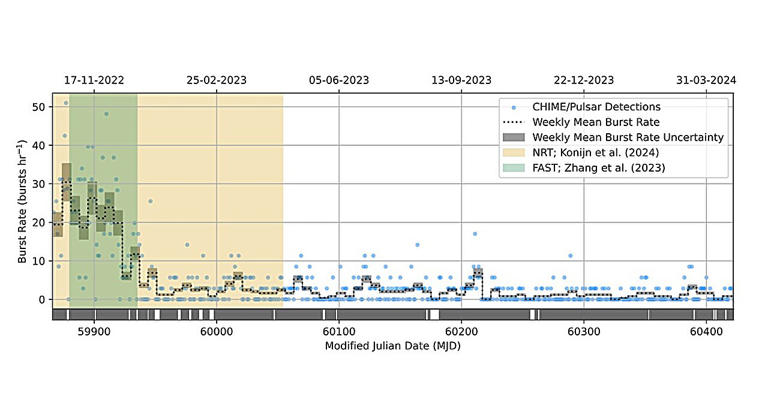
Task: Click the y-axis tick label 20
Action: (39, 222)
